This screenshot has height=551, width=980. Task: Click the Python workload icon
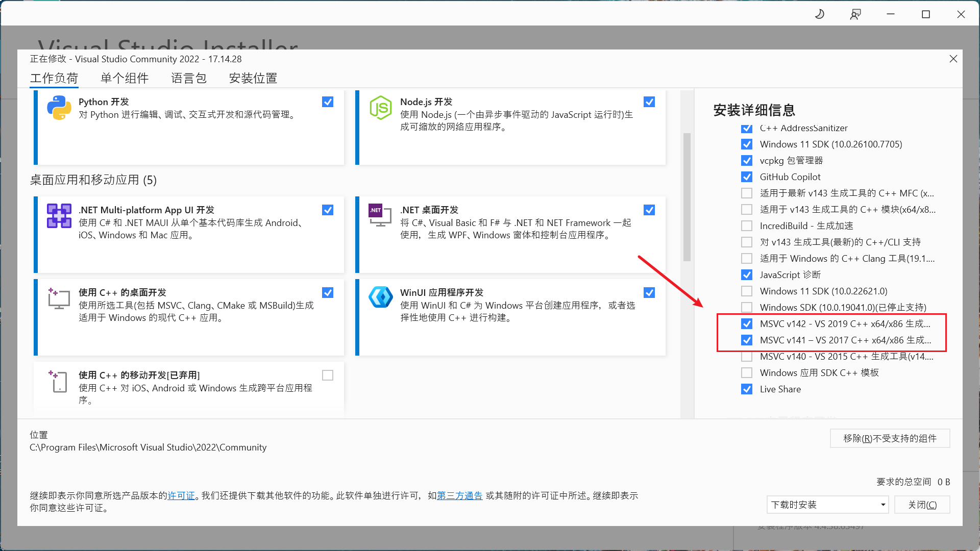[59, 108]
